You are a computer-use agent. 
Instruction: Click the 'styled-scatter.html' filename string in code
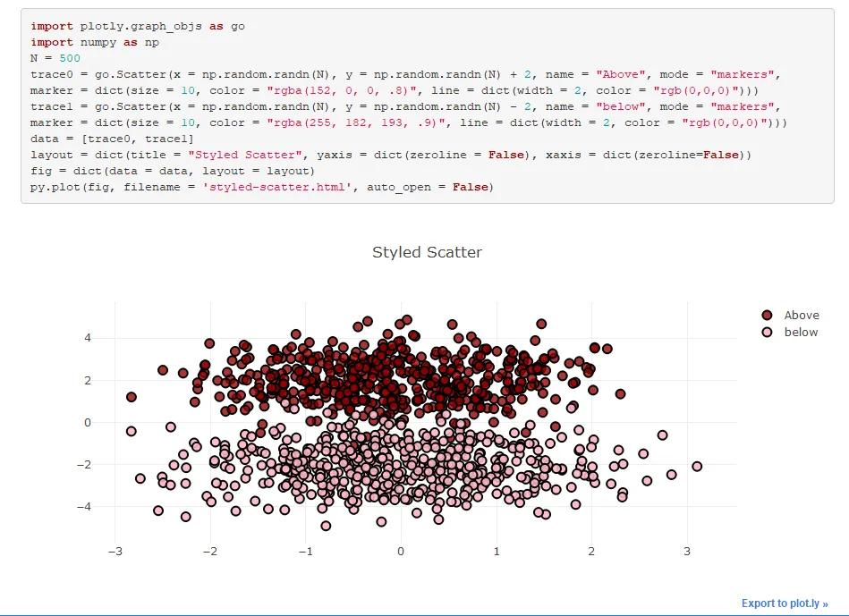coord(276,187)
